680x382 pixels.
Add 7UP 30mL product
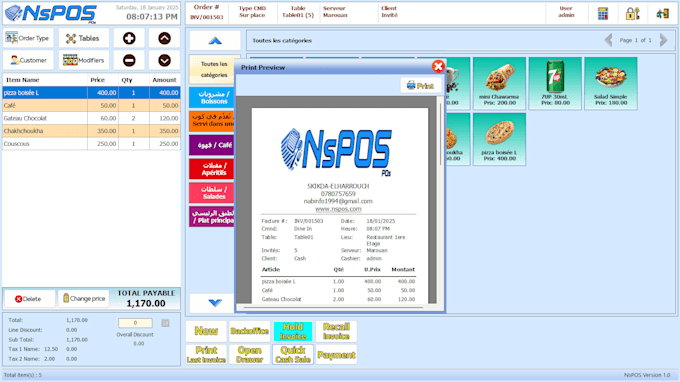pos(555,83)
